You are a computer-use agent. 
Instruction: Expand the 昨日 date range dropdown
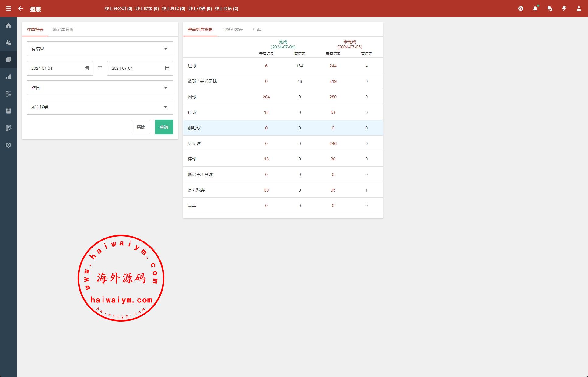pyautogui.click(x=100, y=88)
